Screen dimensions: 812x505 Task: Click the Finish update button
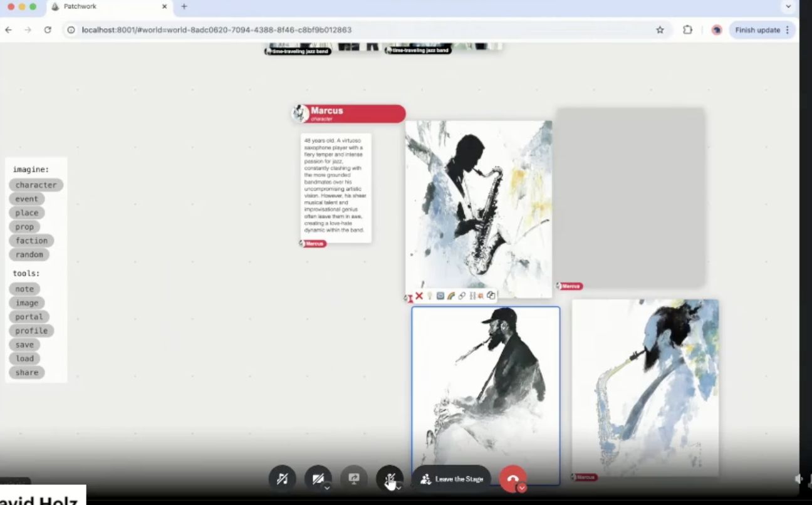757,30
